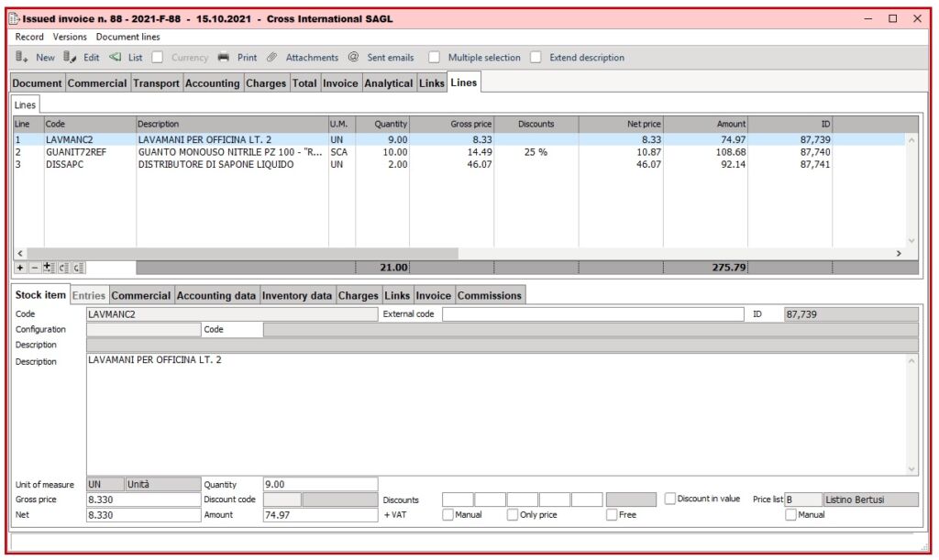Open the Inventory data tab
The image size is (939, 560).
pos(297,295)
